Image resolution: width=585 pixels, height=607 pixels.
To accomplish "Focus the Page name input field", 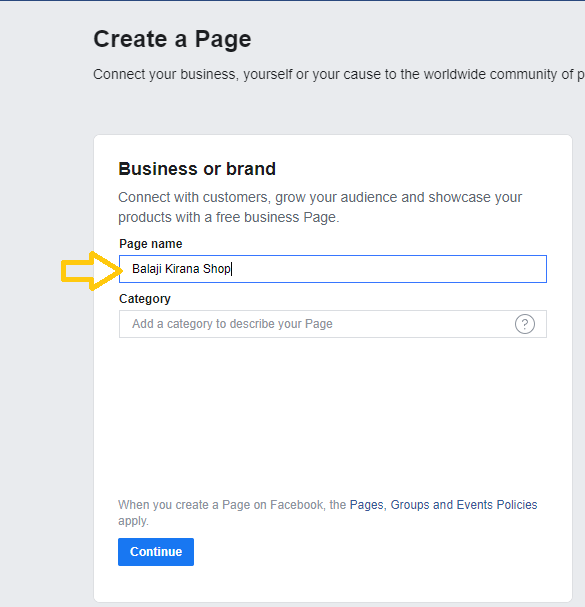I will (x=333, y=269).
